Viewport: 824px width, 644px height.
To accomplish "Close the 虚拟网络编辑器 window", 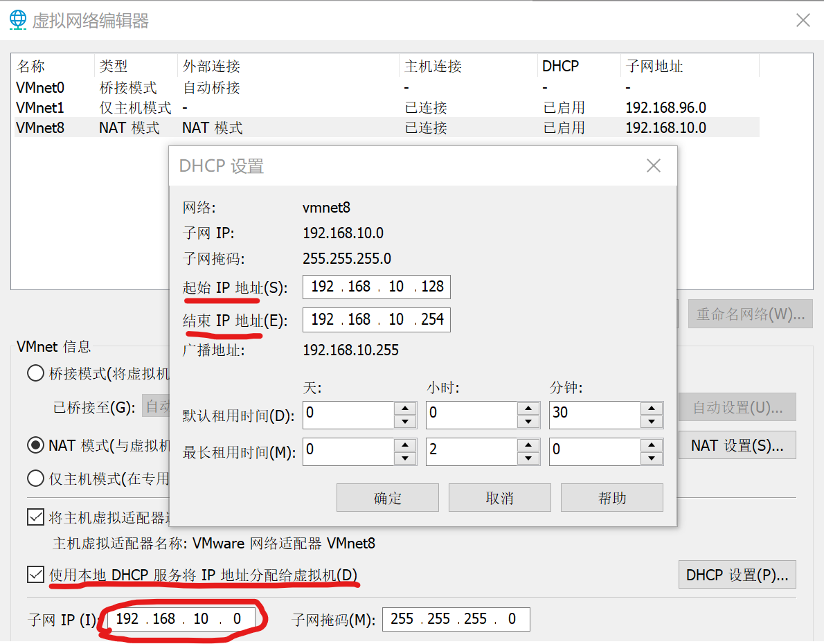I will 803,20.
